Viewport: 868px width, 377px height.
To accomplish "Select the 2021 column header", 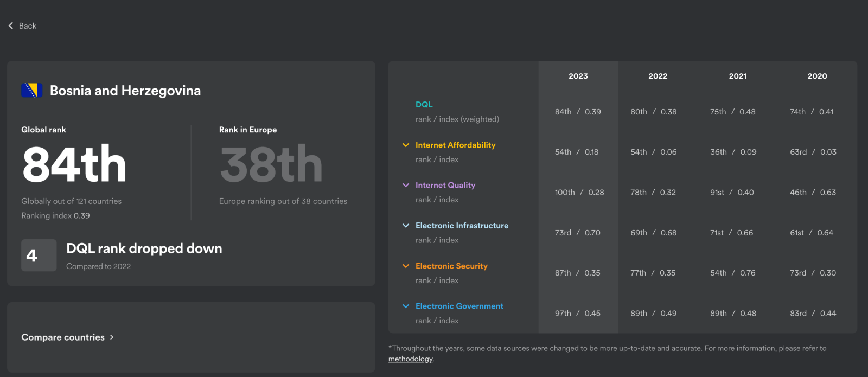I will pos(737,76).
